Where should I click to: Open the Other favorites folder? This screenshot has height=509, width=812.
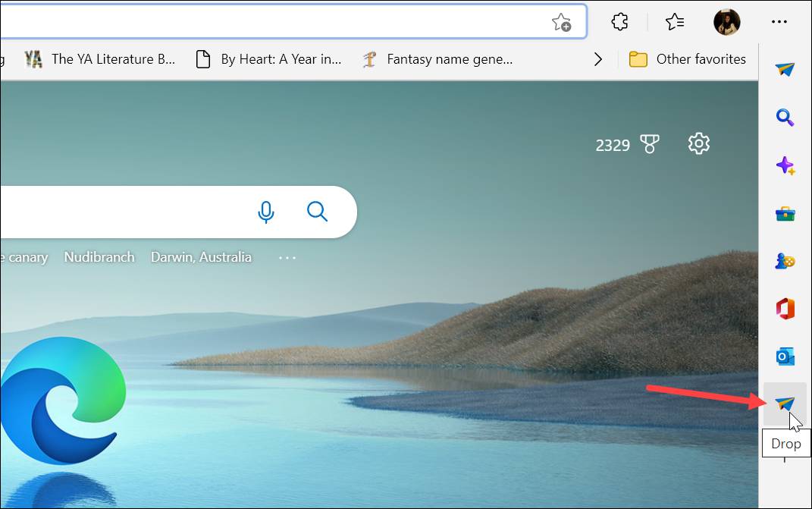687,58
